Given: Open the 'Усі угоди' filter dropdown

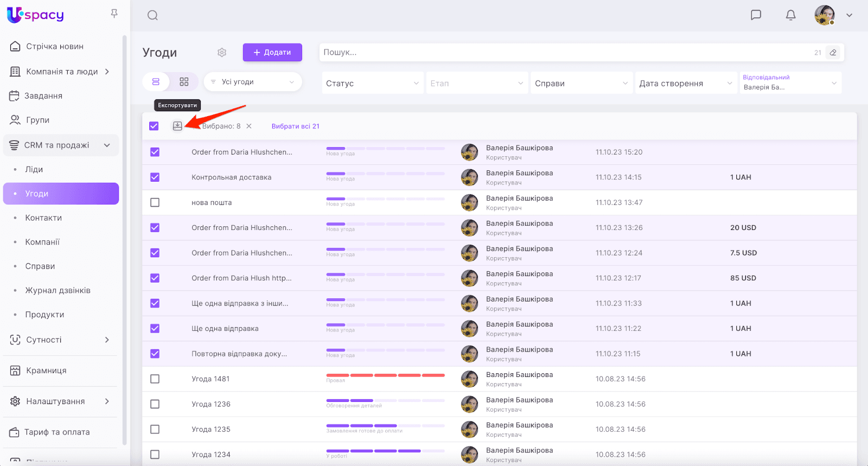Looking at the screenshot, I should click(252, 82).
